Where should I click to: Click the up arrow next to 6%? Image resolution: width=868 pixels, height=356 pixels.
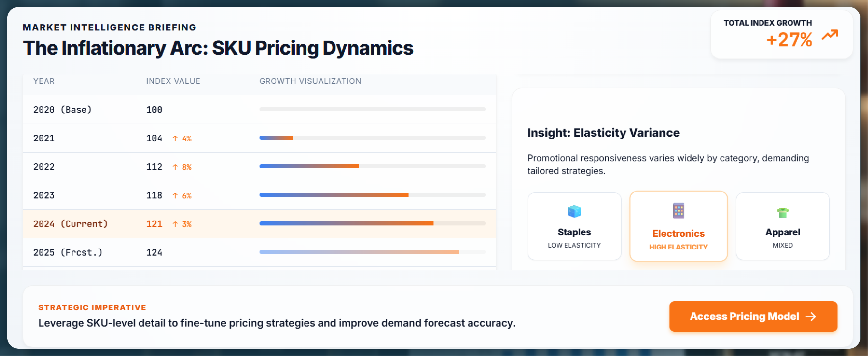point(175,196)
